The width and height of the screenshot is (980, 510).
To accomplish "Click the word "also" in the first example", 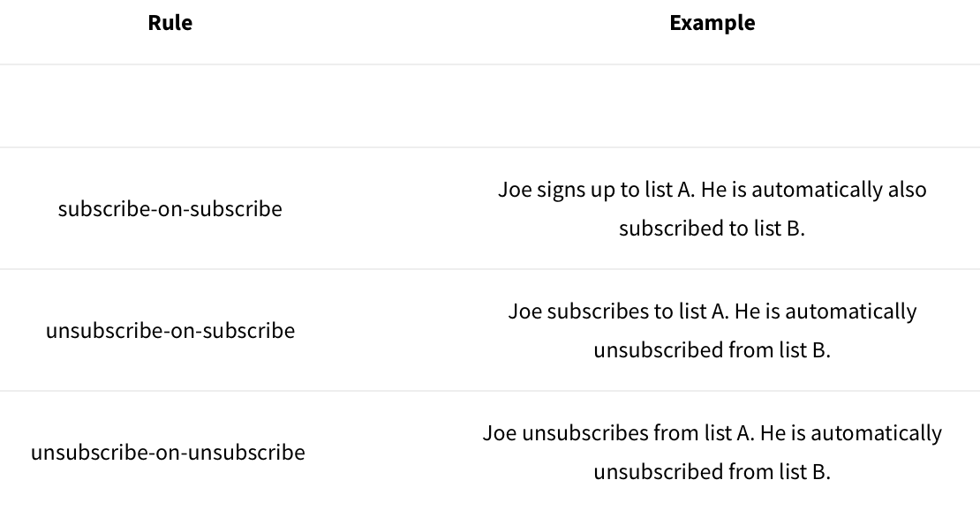I will click(x=907, y=190).
